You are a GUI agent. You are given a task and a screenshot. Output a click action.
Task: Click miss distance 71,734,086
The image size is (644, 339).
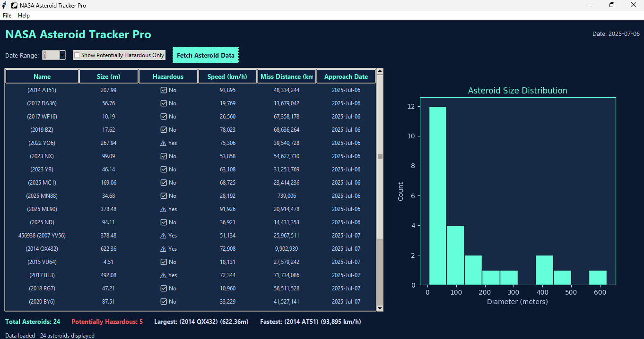(287, 275)
